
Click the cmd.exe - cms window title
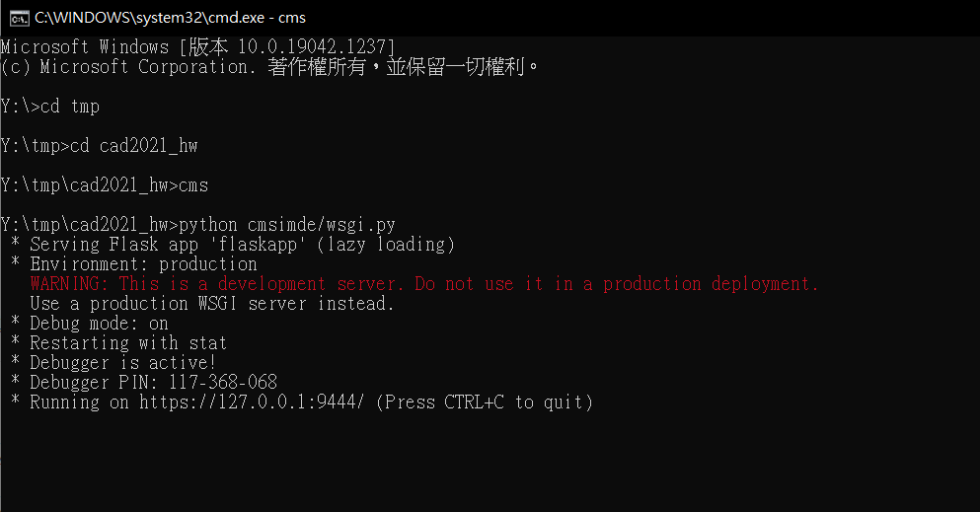[170, 18]
